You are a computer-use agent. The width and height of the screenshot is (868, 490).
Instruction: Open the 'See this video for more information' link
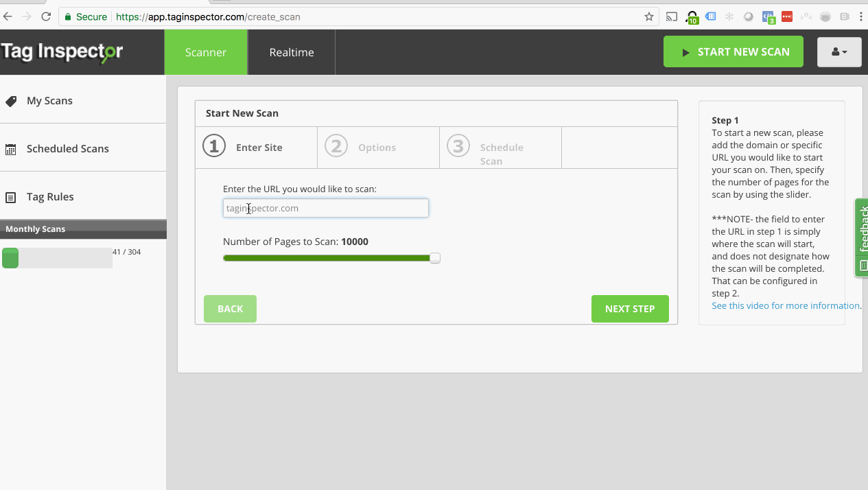coord(786,305)
